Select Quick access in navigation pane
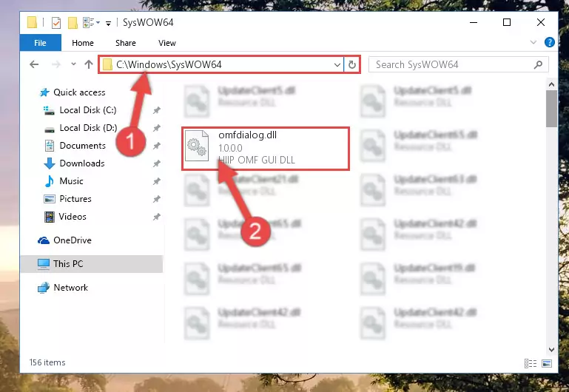 tap(79, 92)
